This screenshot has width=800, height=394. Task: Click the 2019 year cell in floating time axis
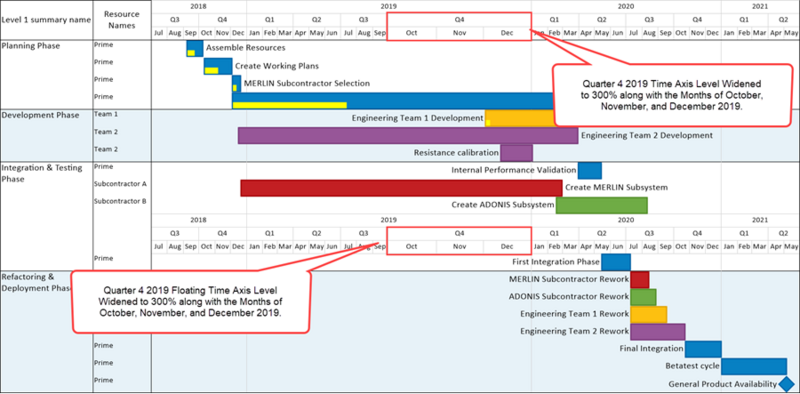click(x=389, y=220)
